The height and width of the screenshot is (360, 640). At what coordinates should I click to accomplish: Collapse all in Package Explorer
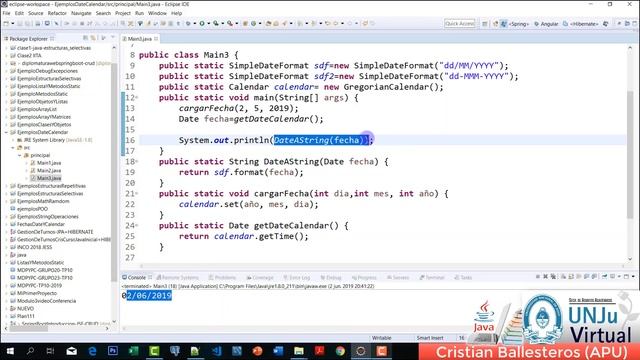[85, 38]
